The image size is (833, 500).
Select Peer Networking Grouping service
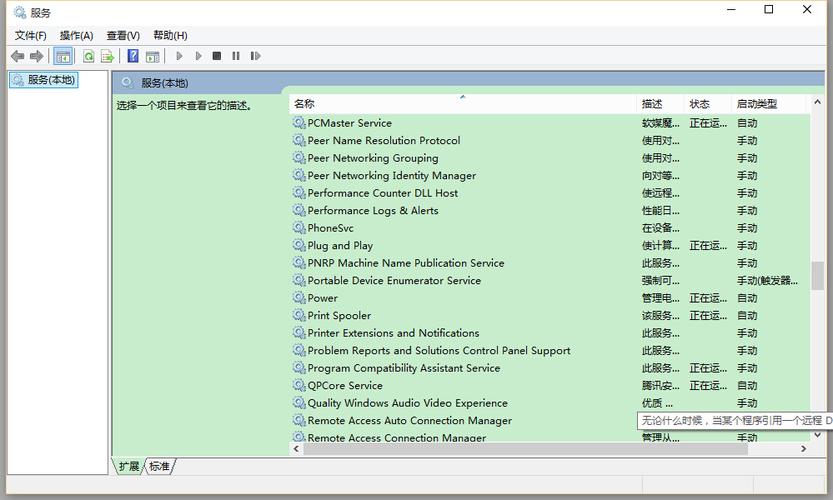[550, 158]
